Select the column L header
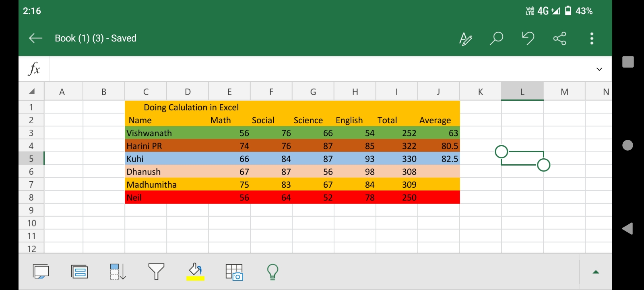Screen dimensions: 644x290 tap(522, 91)
